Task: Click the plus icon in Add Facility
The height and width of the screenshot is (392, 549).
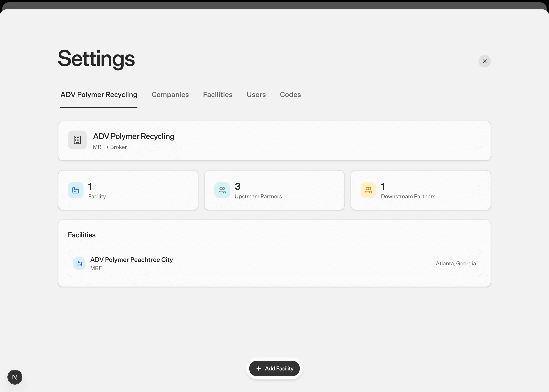Action: 259,369
